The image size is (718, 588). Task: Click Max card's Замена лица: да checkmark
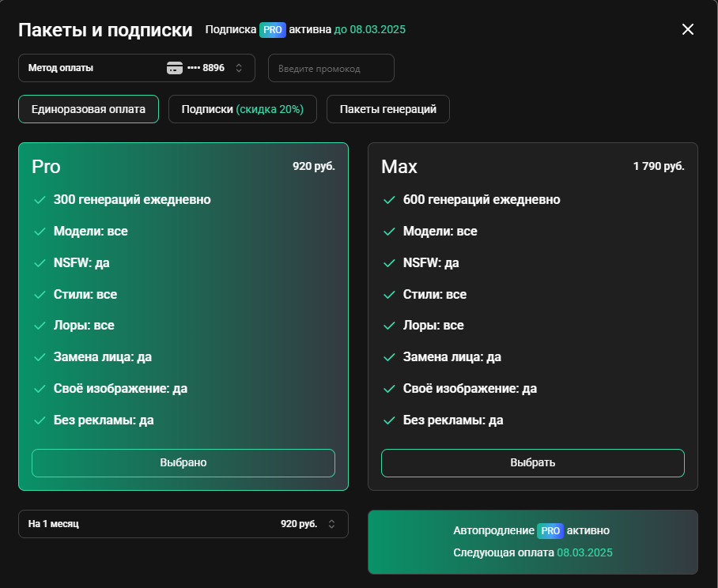[389, 357]
